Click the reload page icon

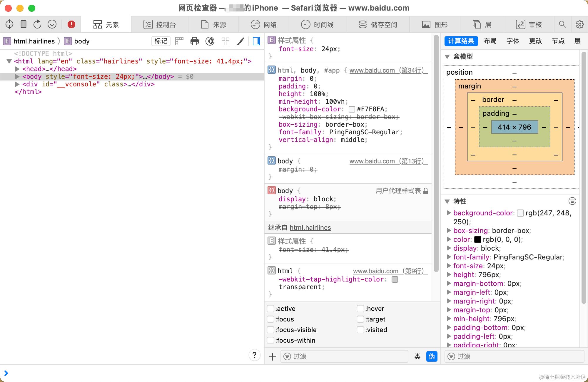click(x=37, y=24)
